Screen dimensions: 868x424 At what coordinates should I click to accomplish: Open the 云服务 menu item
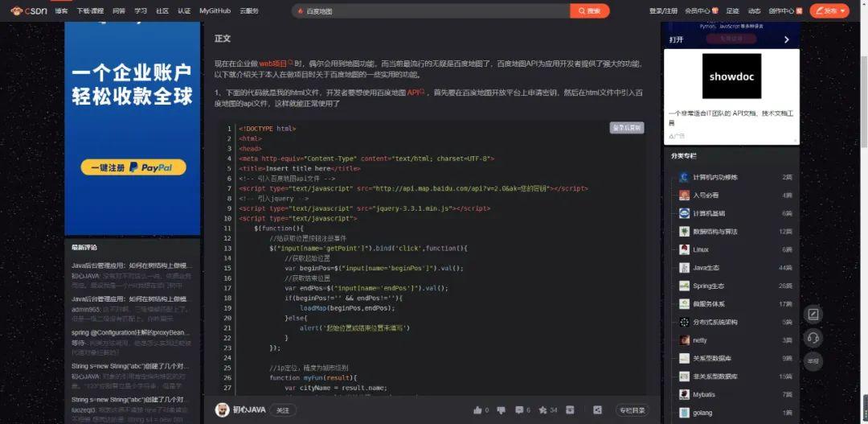pyautogui.click(x=249, y=10)
